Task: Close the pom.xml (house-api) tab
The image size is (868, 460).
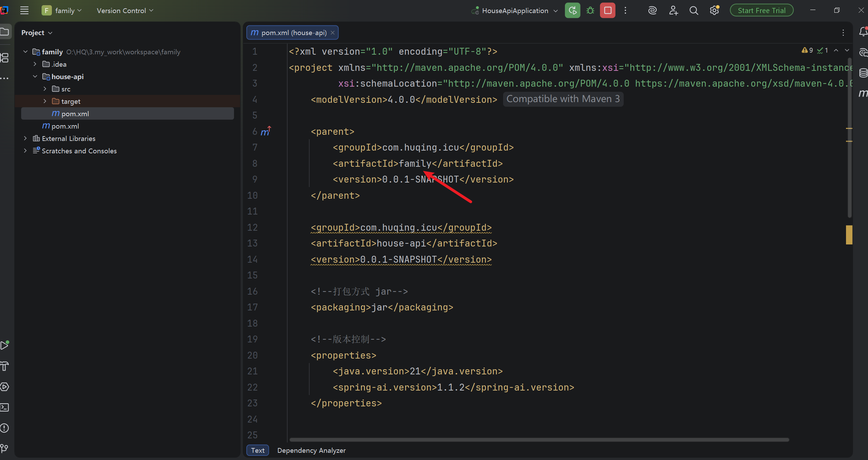Action: pos(333,33)
